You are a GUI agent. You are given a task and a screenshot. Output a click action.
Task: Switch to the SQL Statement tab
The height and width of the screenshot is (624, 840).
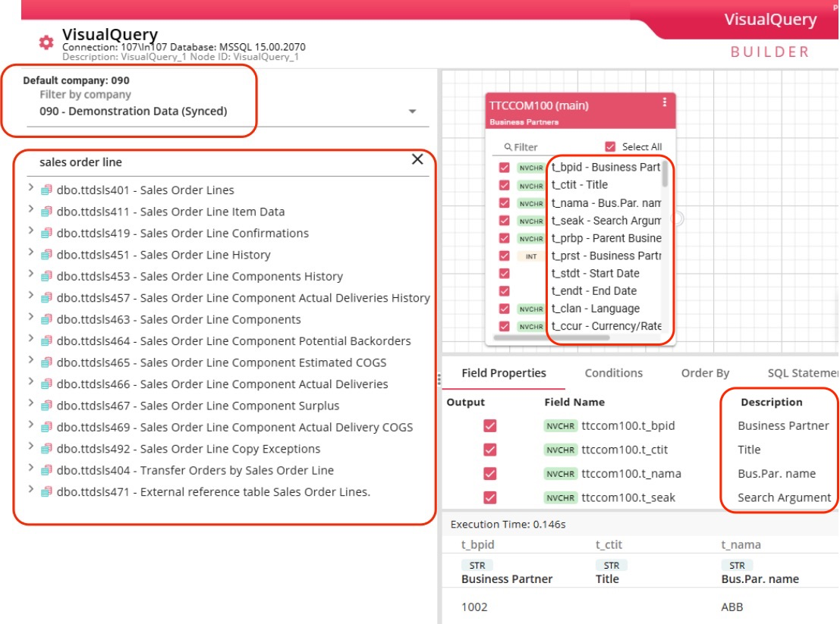point(802,374)
